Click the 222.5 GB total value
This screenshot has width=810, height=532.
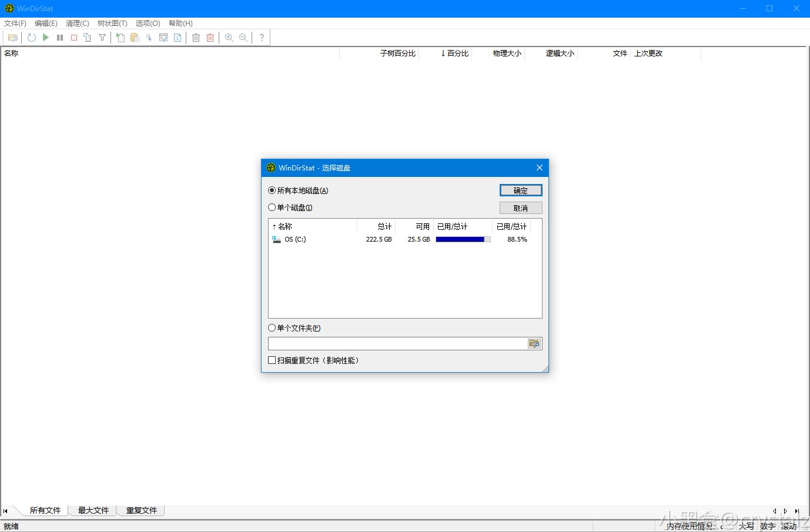pyautogui.click(x=379, y=239)
